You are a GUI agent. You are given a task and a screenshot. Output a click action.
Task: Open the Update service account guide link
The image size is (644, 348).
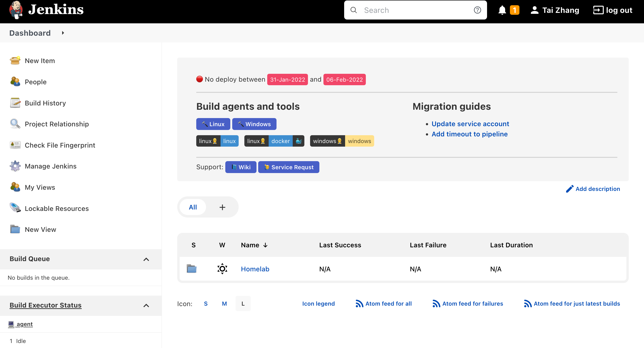(x=470, y=124)
